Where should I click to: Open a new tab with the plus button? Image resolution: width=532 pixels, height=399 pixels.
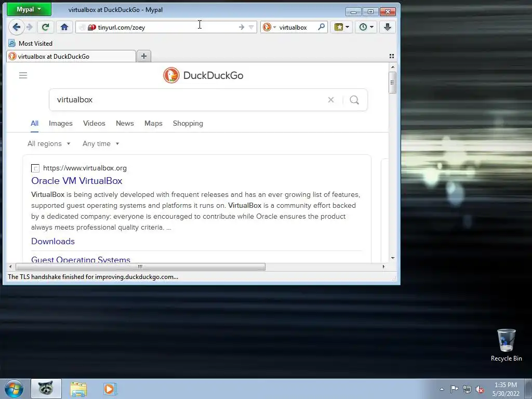click(x=144, y=56)
